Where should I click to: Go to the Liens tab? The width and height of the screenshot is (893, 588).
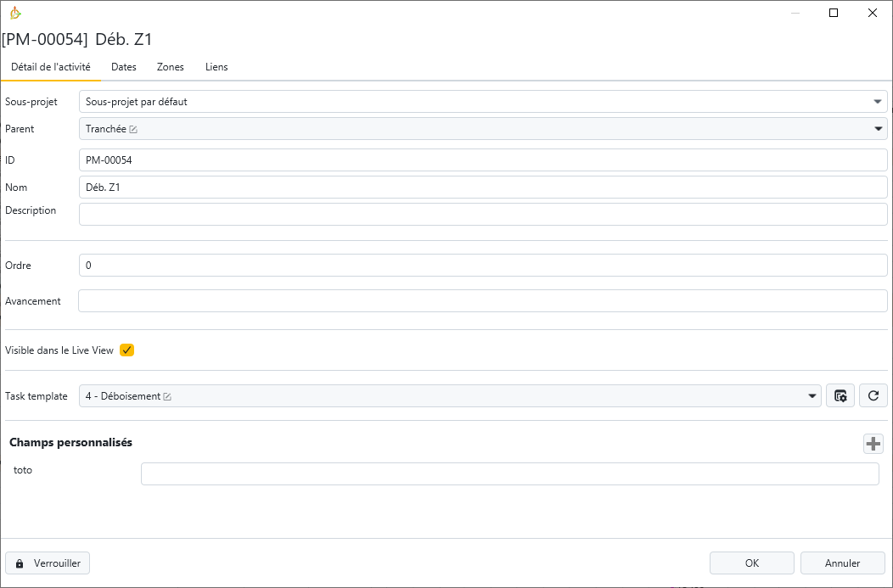pyautogui.click(x=216, y=67)
